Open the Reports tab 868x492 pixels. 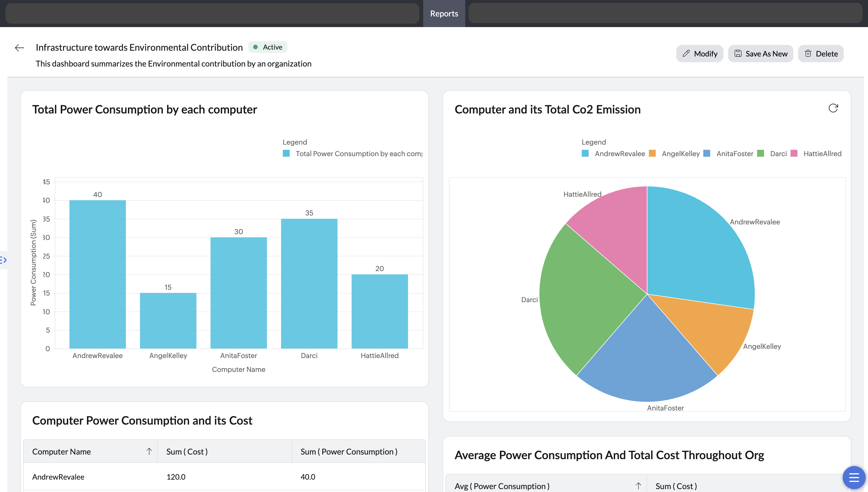(444, 14)
